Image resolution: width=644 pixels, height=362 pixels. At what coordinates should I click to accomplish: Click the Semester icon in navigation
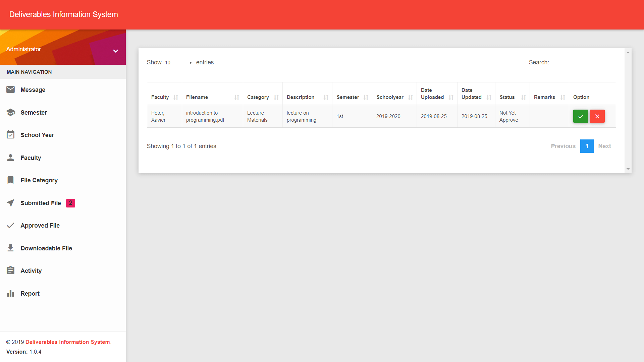click(x=11, y=112)
